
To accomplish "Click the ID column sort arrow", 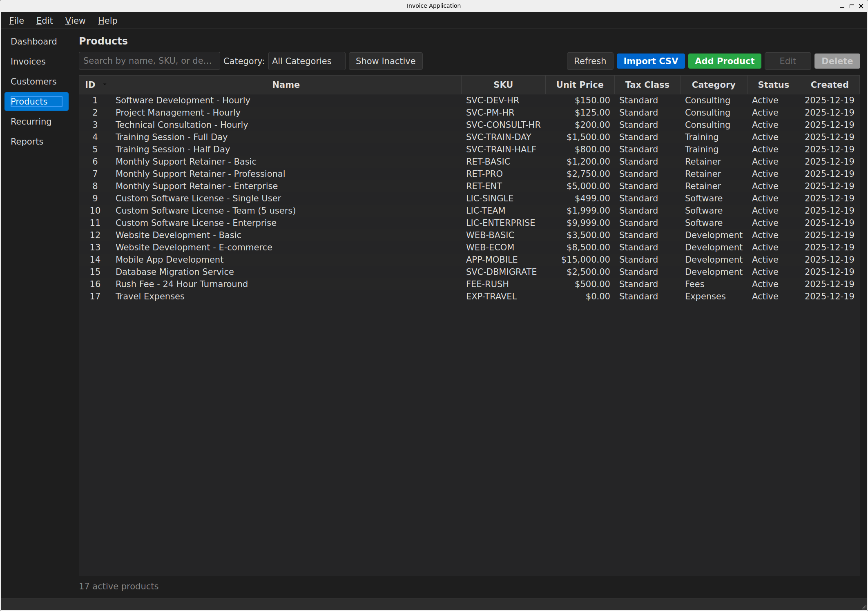I will click(x=104, y=85).
